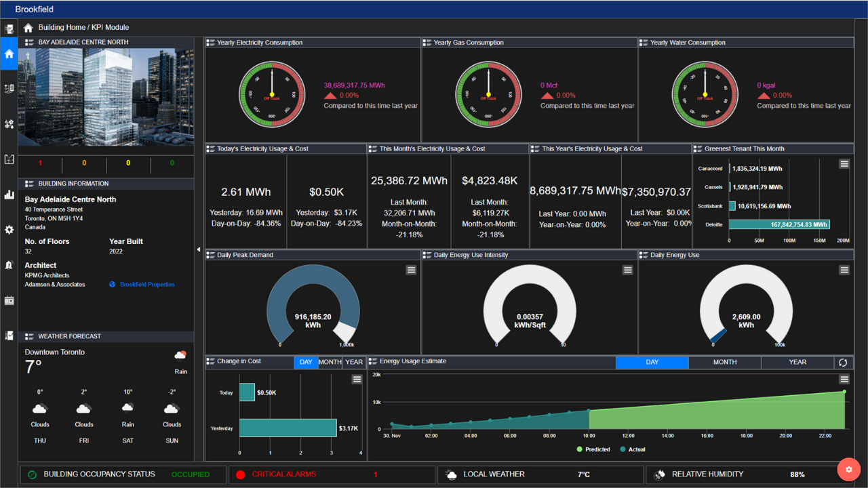The image size is (868, 488).
Task: Open the Home icon in the left sidebar
Action: coord(9,54)
